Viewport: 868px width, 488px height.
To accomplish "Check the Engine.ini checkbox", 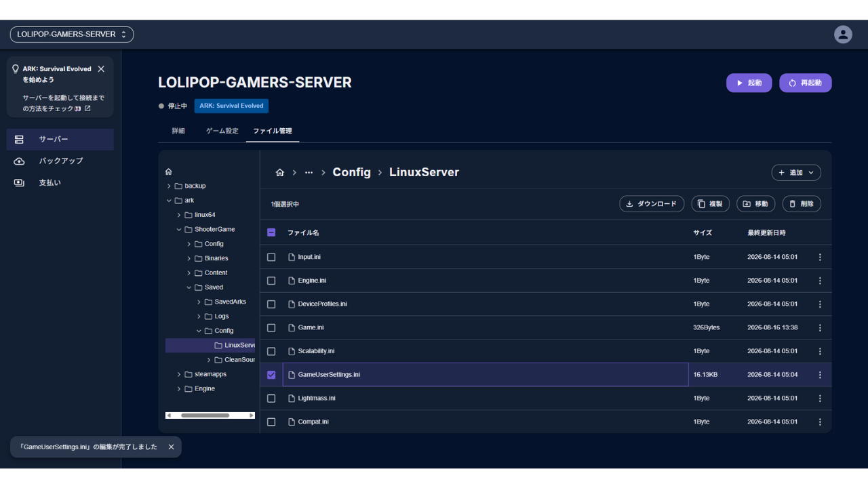I will tap(271, 281).
